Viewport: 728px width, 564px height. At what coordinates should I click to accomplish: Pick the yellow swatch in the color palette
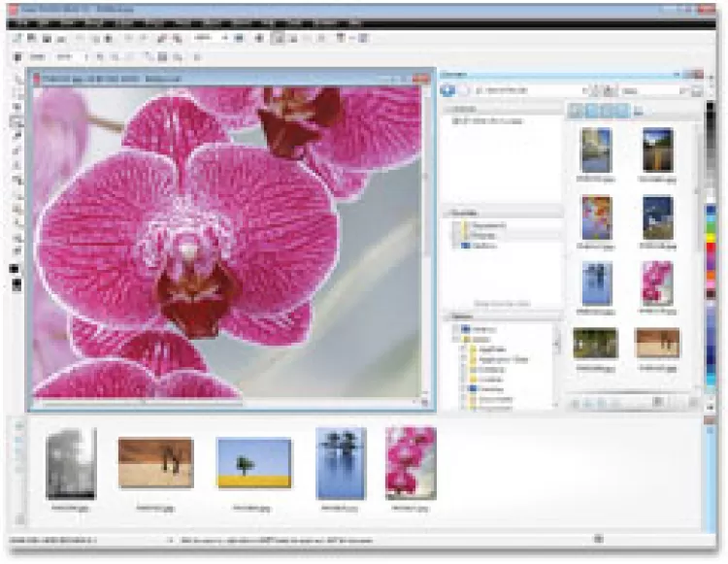coord(711,238)
